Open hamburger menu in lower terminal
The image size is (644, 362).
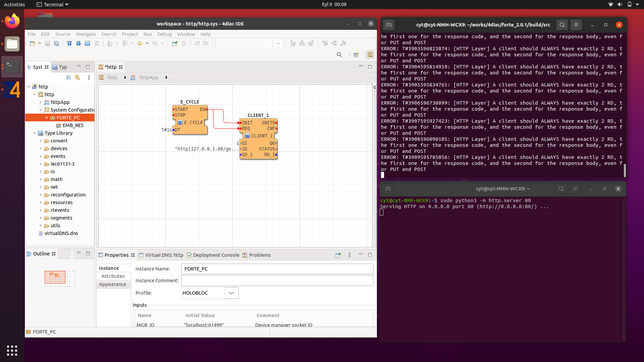pyautogui.click(x=575, y=189)
